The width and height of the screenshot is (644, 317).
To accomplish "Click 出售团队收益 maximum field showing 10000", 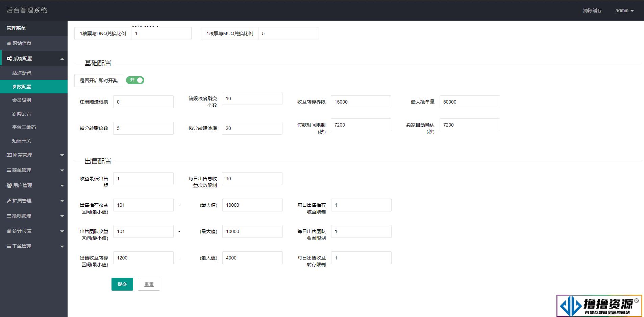I will tap(252, 231).
